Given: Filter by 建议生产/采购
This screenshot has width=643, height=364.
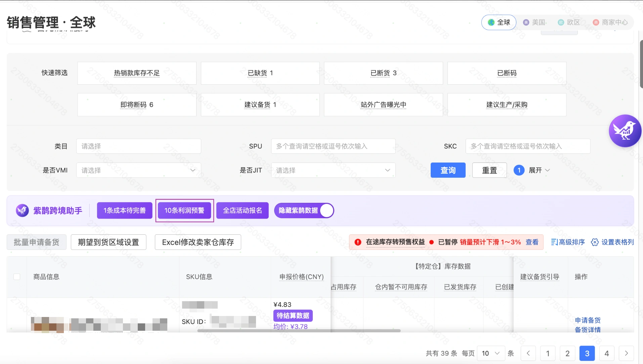Looking at the screenshot, I should 507,105.
